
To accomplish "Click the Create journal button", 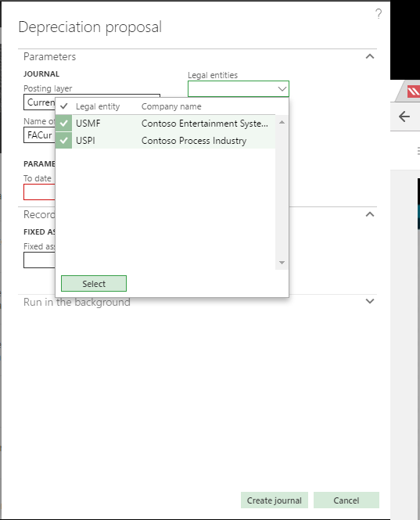I will pos(274,500).
